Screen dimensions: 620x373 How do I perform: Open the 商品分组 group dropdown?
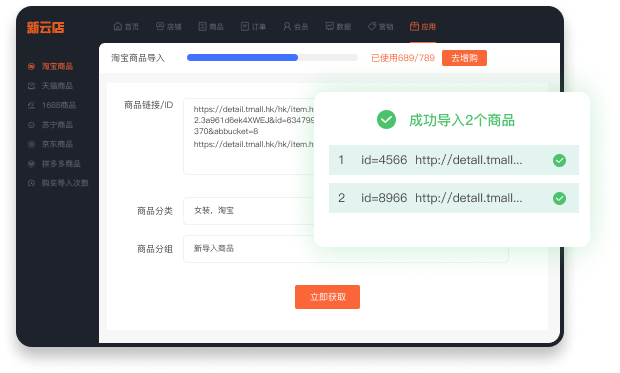[x=346, y=249]
